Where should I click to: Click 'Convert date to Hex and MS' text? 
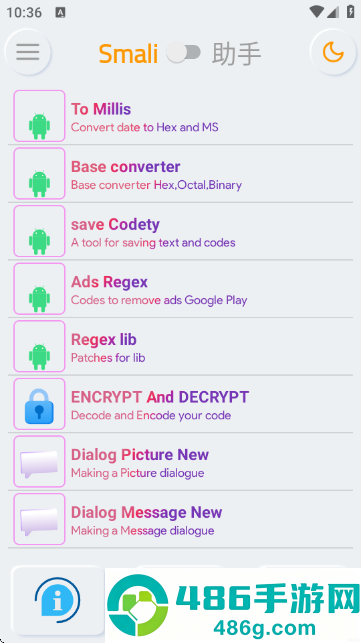pyautogui.click(x=144, y=127)
